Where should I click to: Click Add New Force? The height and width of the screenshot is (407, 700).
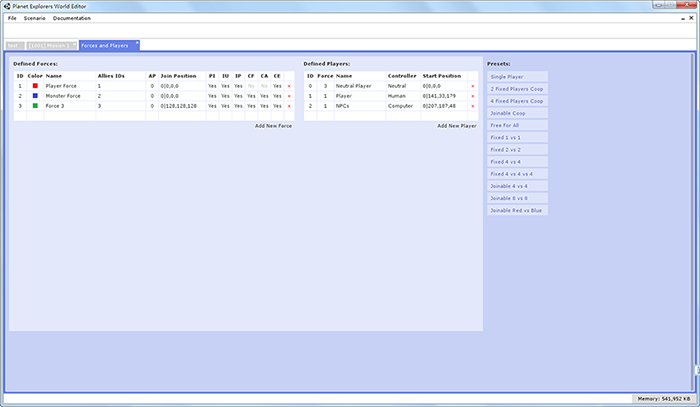pos(273,126)
